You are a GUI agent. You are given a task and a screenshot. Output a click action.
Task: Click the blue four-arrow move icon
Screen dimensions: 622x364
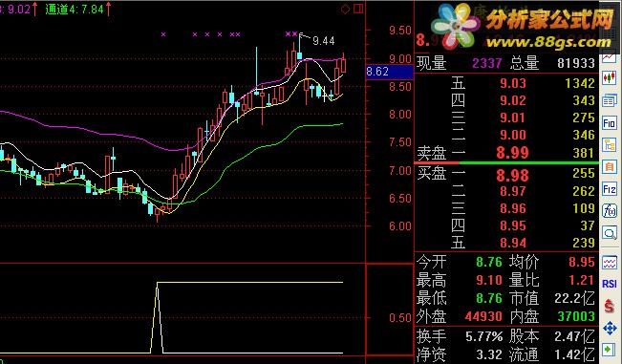coord(610,329)
